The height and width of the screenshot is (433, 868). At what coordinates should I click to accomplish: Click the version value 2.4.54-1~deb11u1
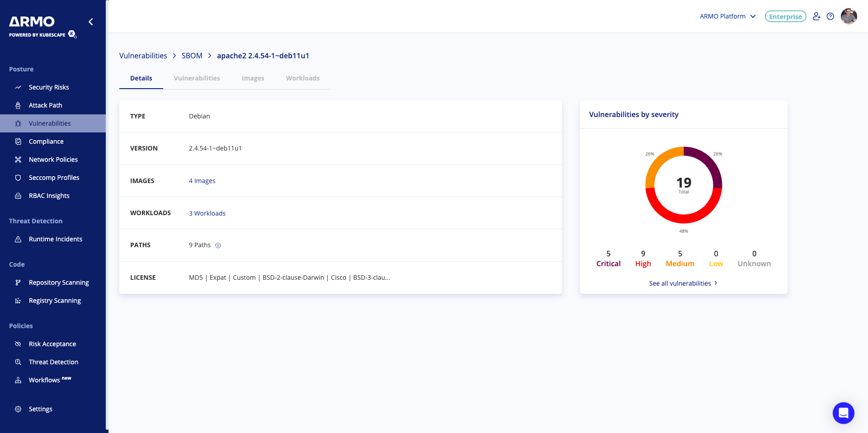tap(215, 148)
